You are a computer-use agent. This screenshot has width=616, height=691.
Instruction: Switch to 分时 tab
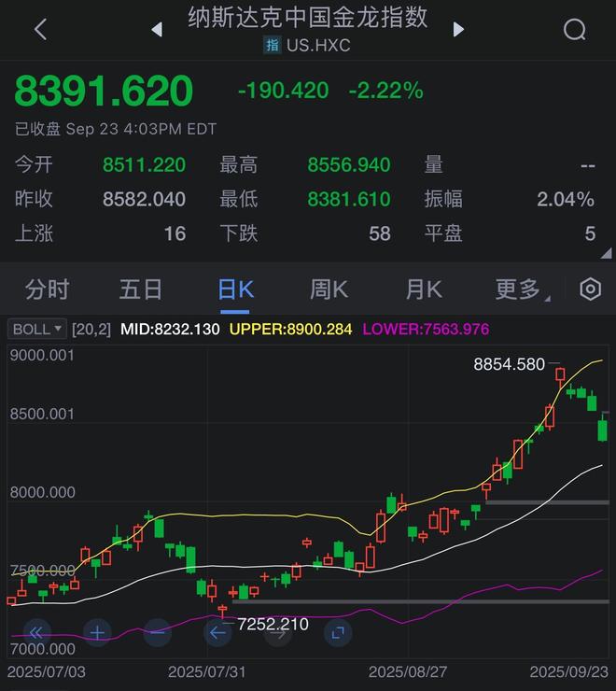click(x=48, y=289)
